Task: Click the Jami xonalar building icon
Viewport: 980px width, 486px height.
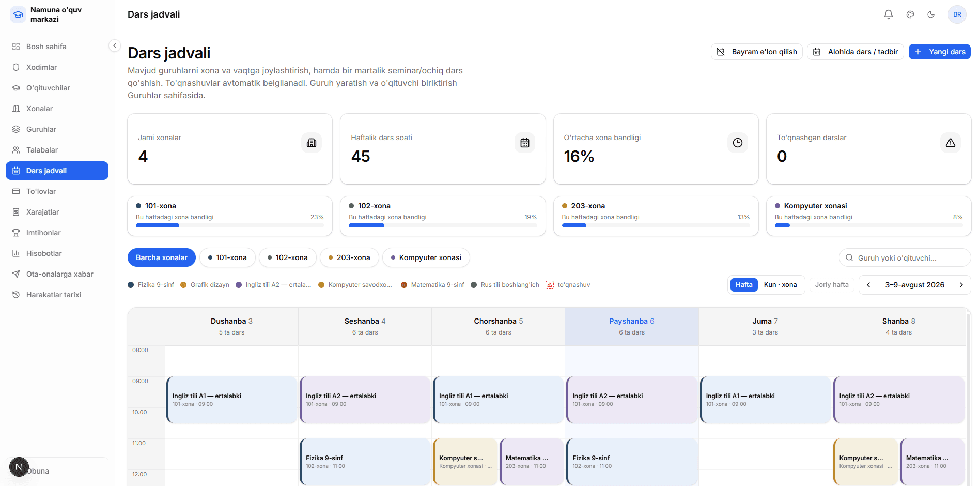Action: coord(312,143)
